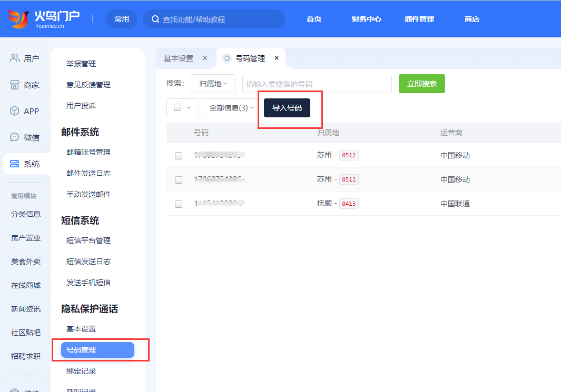Viewport: 561px width, 392px height.
Task: Check the first 苏州 0512 row checkbox
Action: 179,156
